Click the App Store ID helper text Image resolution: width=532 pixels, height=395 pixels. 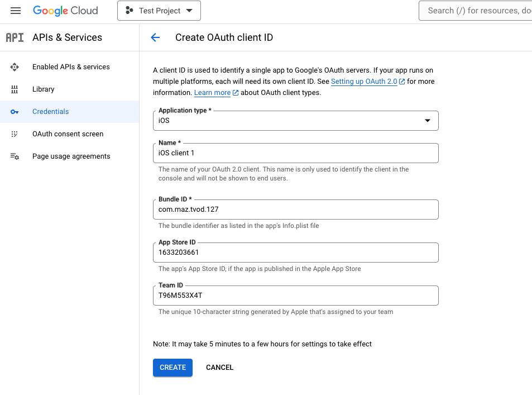[x=260, y=269]
